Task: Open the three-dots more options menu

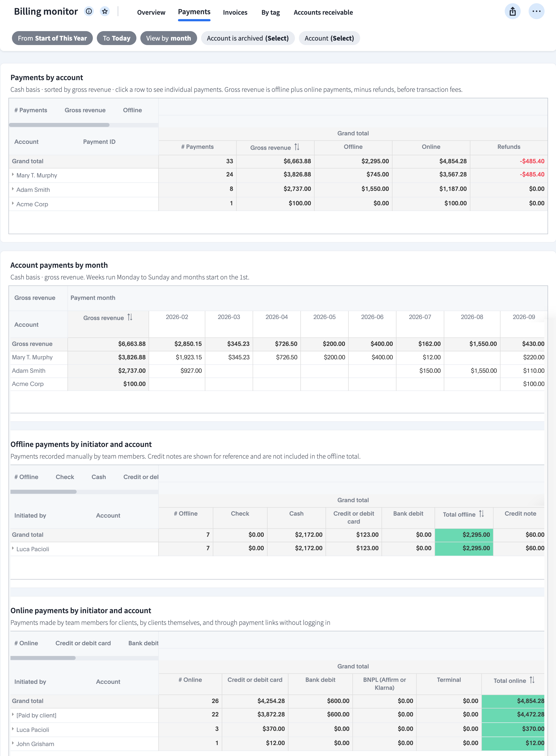Action: [x=536, y=11]
